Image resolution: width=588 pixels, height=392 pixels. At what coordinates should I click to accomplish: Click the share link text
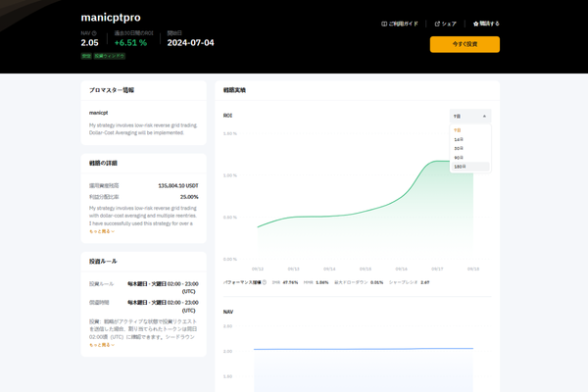tap(450, 24)
